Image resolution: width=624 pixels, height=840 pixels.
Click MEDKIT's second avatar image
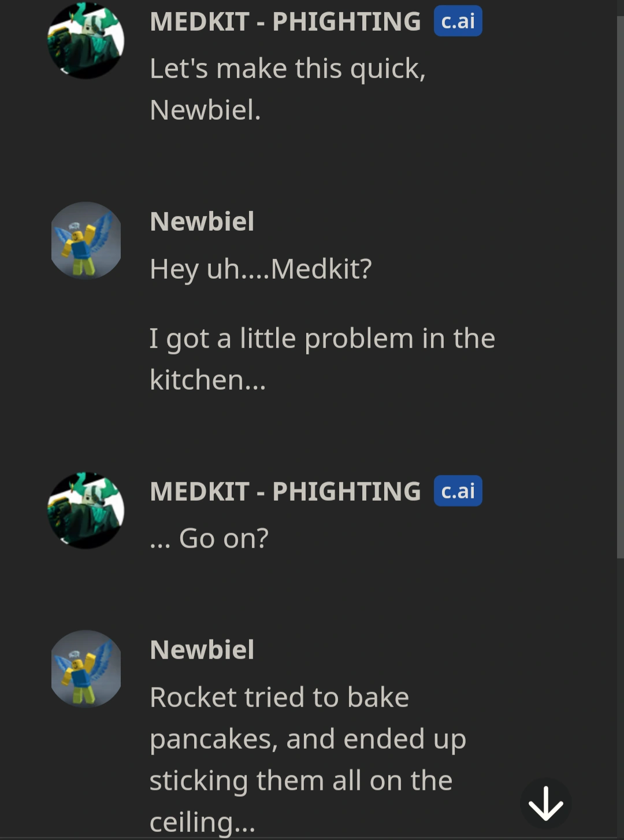85,509
